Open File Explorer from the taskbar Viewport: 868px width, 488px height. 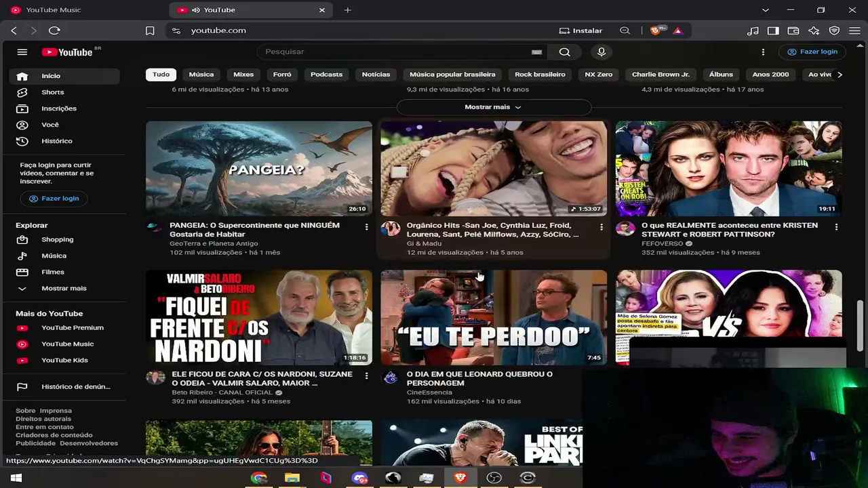tap(292, 478)
